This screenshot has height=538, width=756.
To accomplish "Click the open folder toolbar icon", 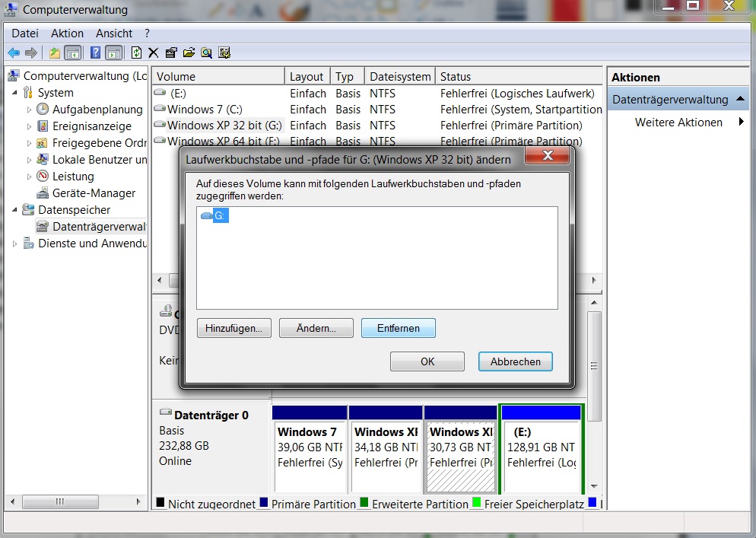I will point(189,53).
